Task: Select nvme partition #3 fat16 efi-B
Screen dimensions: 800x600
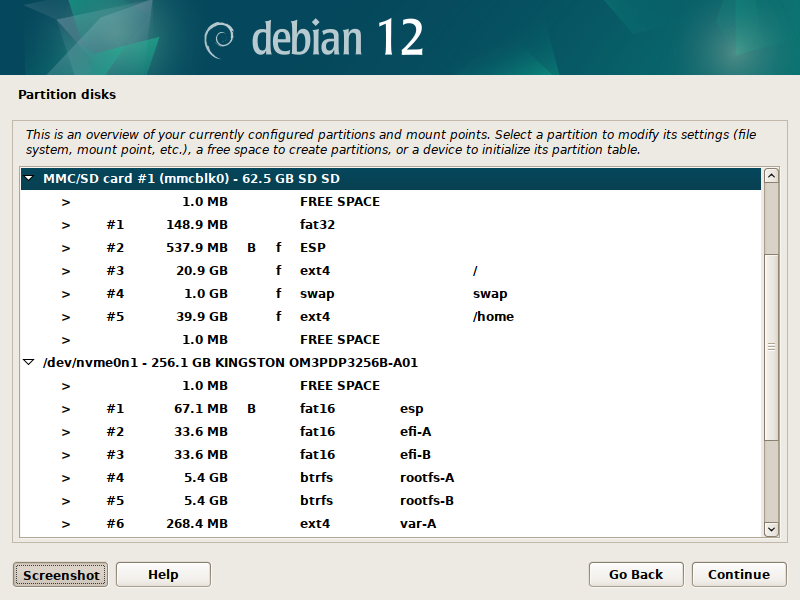Action: point(391,454)
